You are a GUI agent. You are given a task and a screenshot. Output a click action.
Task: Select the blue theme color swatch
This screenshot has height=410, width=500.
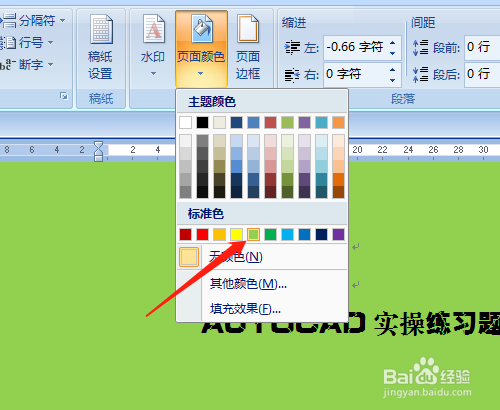click(253, 122)
